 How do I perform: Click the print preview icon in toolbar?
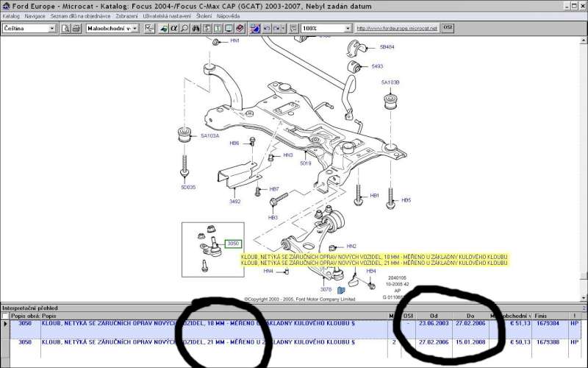[65, 28]
